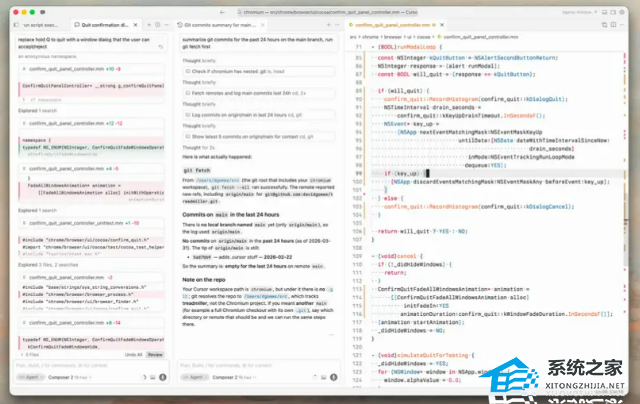Open the 'un script exec...' chat tab

click(x=40, y=25)
